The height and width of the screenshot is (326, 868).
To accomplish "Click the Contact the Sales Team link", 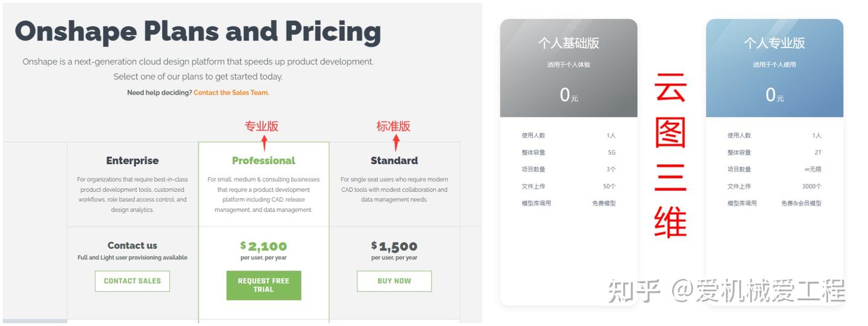I will point(231,93).
